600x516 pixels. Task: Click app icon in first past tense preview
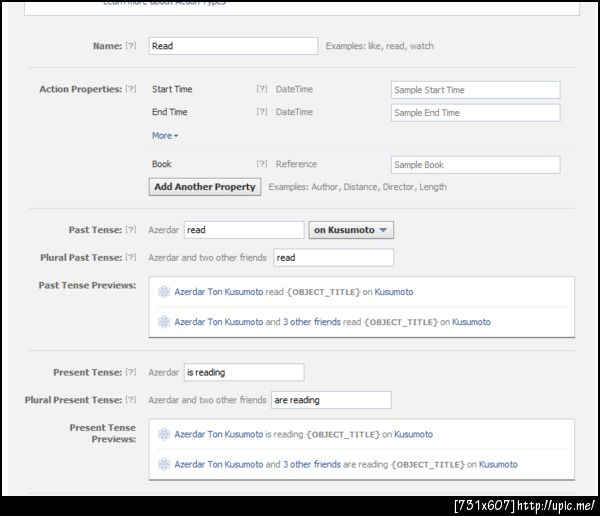pos(164,292)
